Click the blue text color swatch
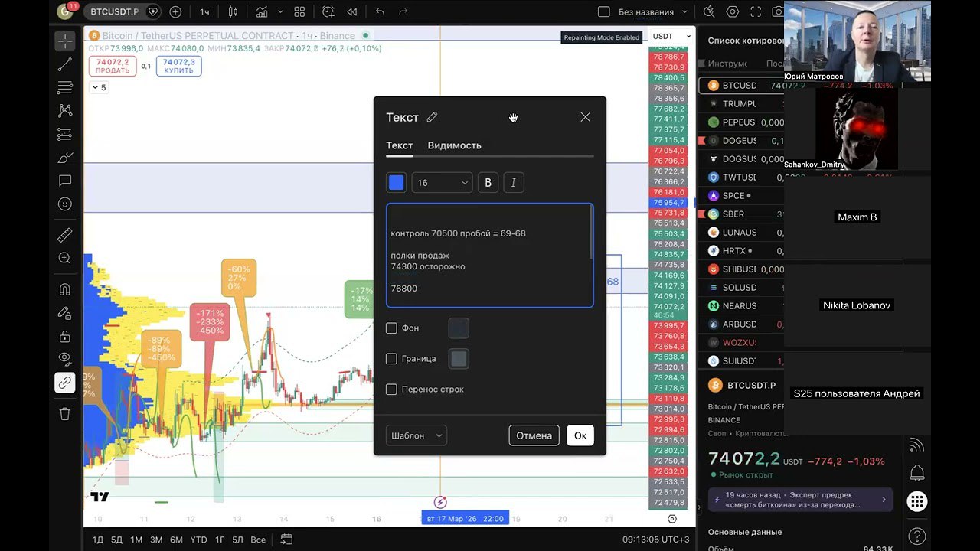This screenshot has width=980, height=551. tap(396, 183)
